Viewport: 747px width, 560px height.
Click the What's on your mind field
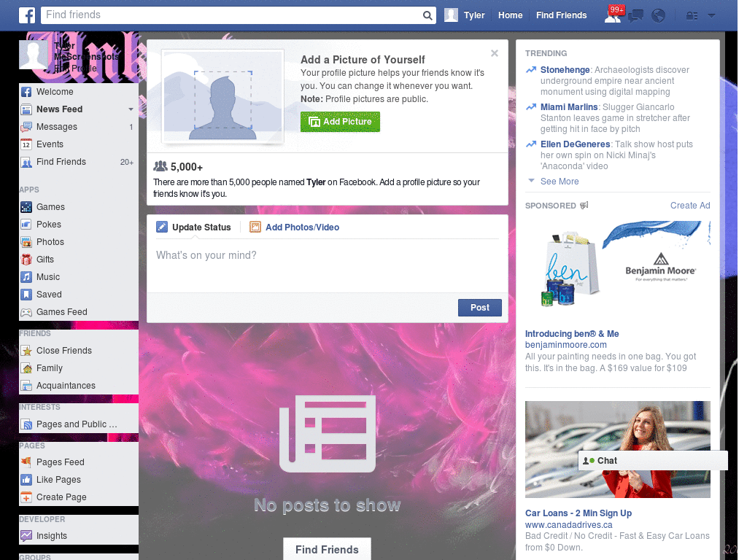[x=328, y=265]
